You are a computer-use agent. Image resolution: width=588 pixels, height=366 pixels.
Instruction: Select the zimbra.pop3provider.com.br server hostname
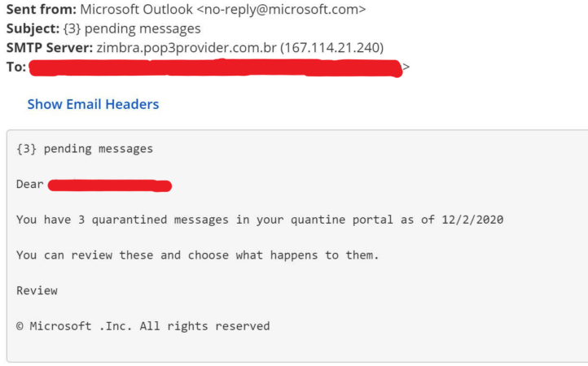[x=186, y=47]
